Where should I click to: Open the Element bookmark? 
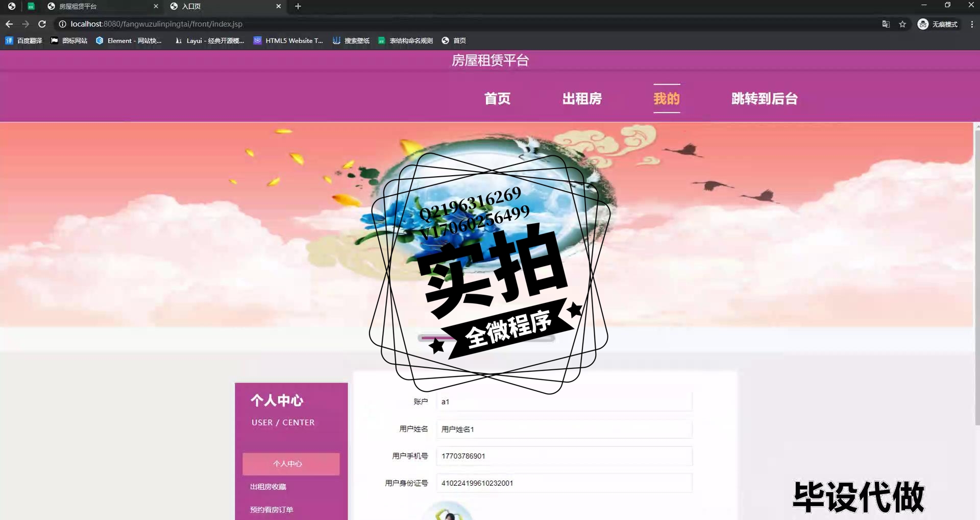pos(129,40)
